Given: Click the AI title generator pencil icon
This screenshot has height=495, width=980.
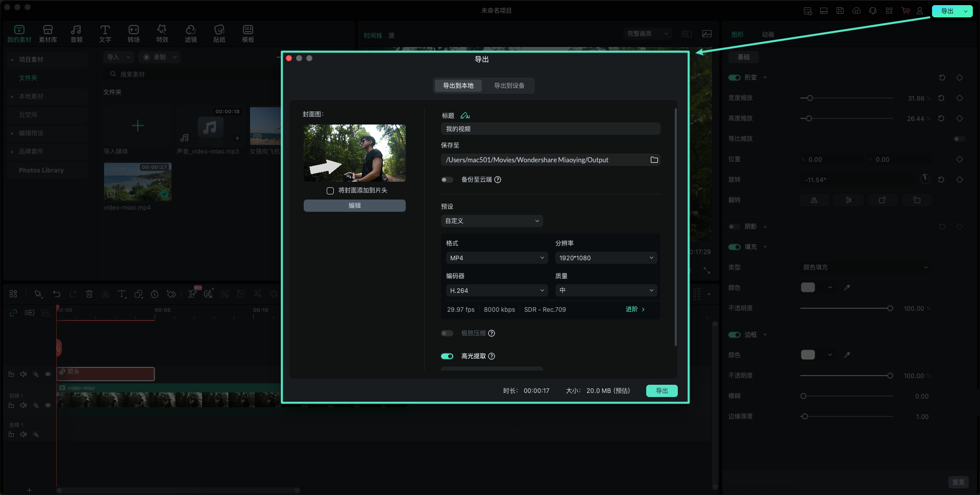Looking at the screenshot, I should pyautogui.click(x=464, y=116).
